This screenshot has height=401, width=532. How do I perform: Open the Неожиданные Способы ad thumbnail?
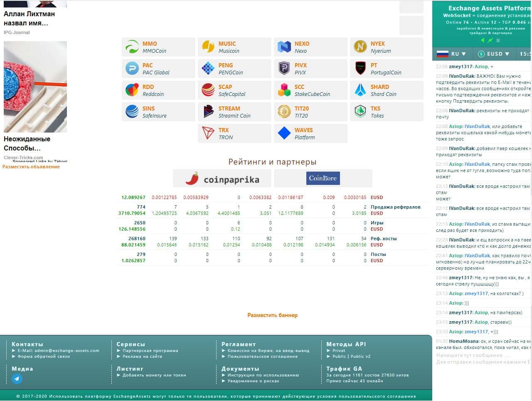35,87
